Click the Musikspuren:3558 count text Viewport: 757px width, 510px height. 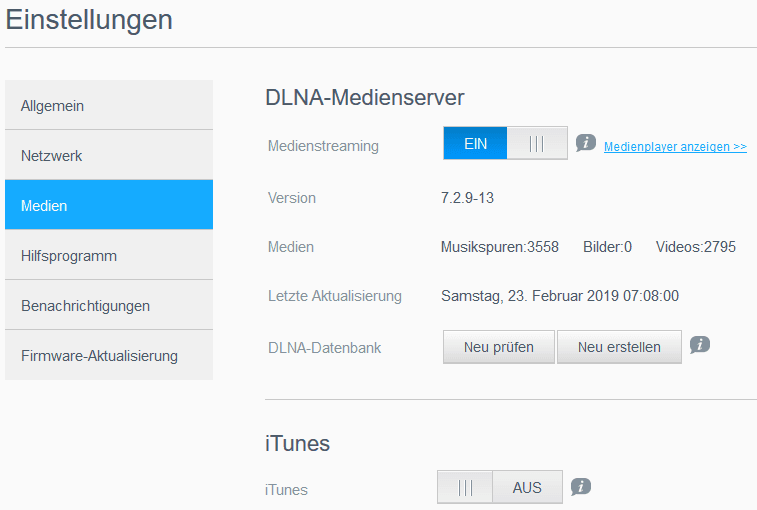(500, 247)
